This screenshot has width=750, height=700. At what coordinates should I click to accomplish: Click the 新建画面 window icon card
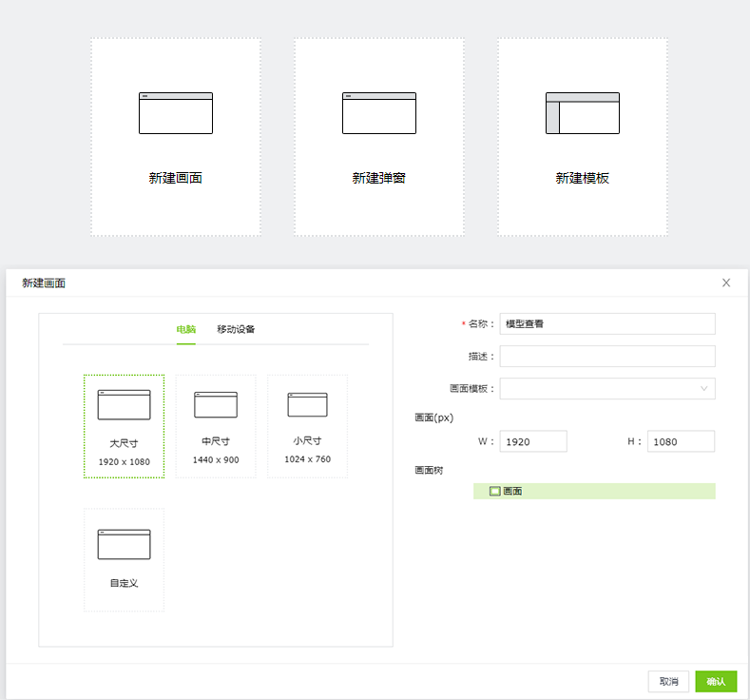pyautogui.click(x=176, y=137)
